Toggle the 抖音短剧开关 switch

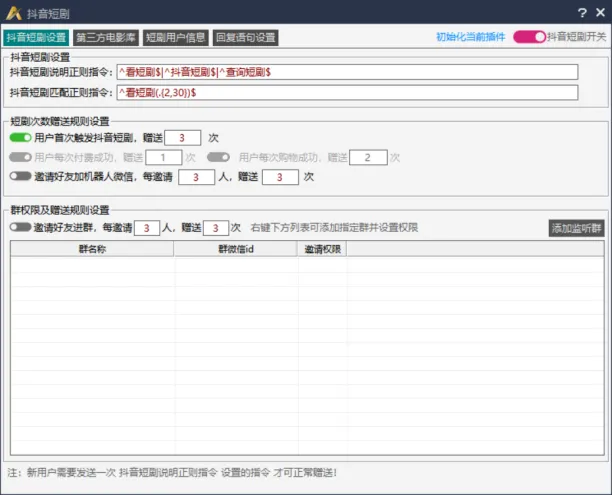(x=529, y=37)
